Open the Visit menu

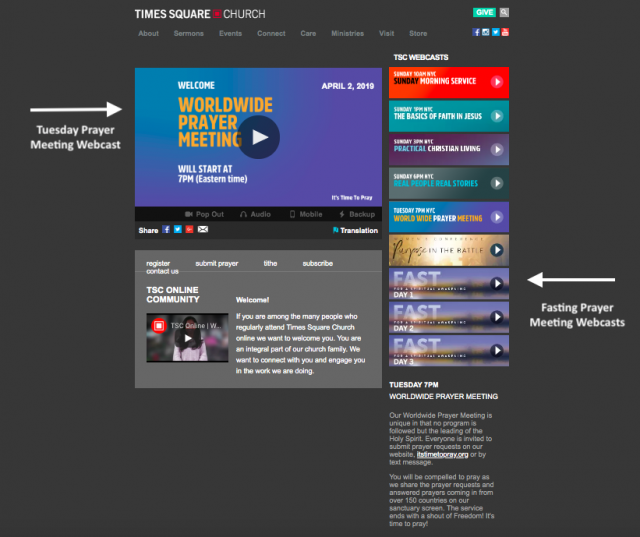pos(387,33)
